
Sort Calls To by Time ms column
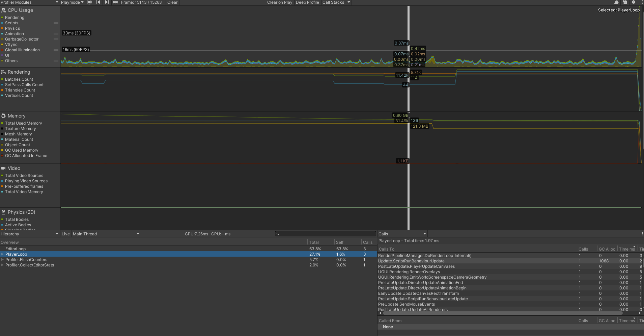tap(627, 249)
